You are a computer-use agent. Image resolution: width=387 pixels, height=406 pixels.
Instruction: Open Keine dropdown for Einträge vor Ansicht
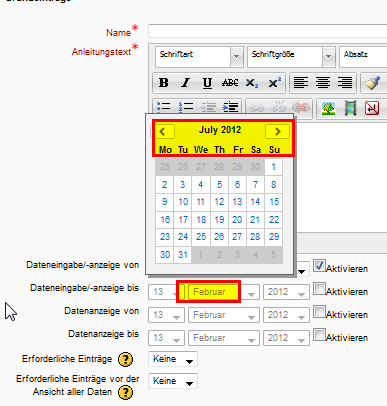coord(173,381)
